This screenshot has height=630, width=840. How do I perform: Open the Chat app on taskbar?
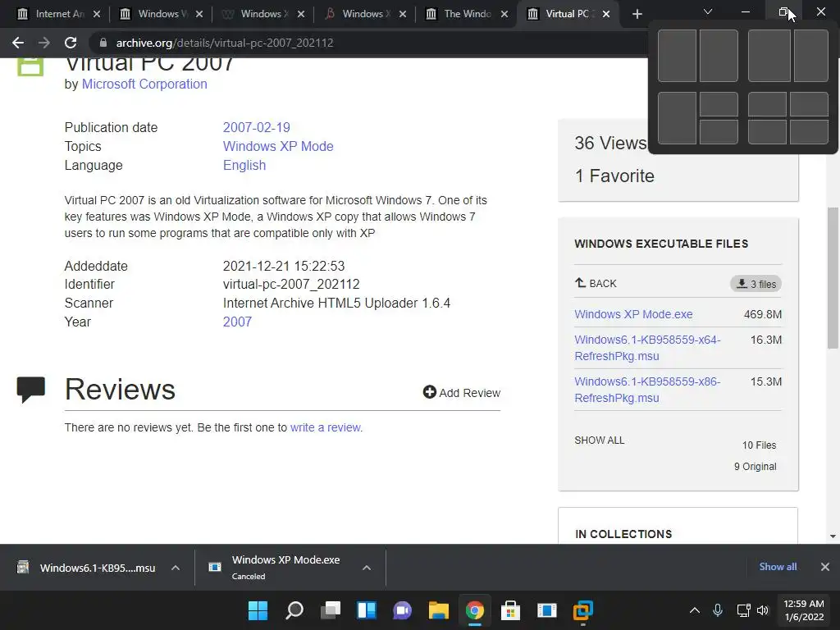coord(402,610)
